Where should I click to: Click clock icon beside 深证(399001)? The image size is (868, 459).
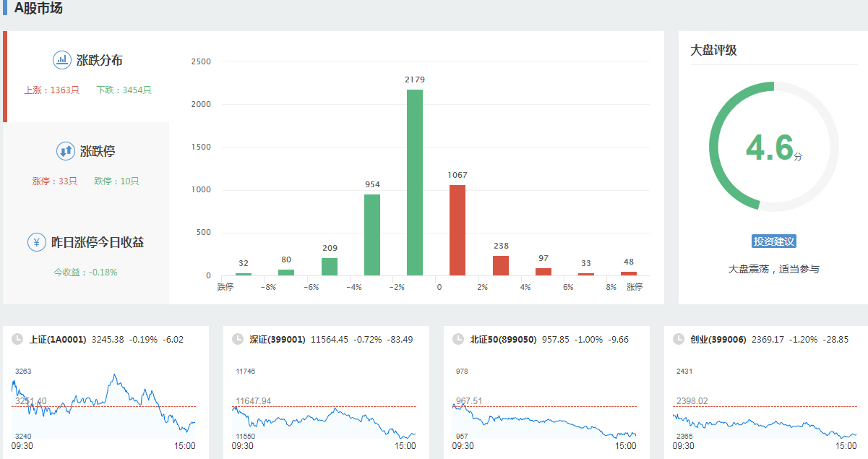tap(237, 339)
